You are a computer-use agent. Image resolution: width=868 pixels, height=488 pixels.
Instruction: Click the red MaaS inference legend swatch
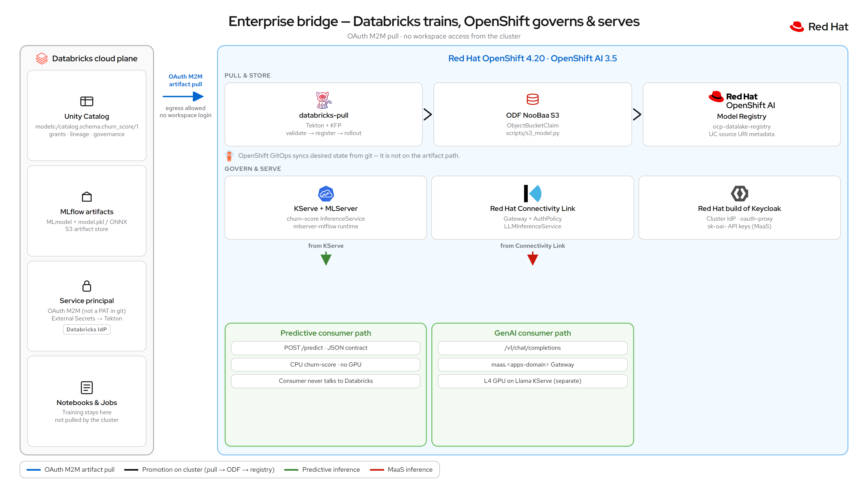[x=377, y=470]
